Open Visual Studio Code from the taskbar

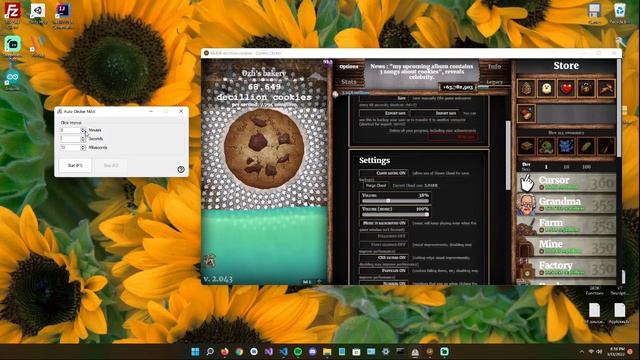(x=283, y=351)
